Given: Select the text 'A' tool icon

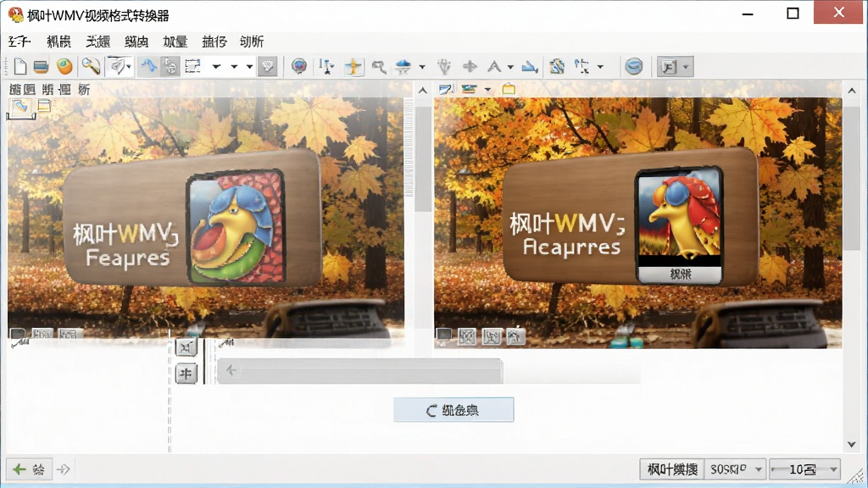Looking at the screenshot, I should pyautogui.click(x=494, y=67).
